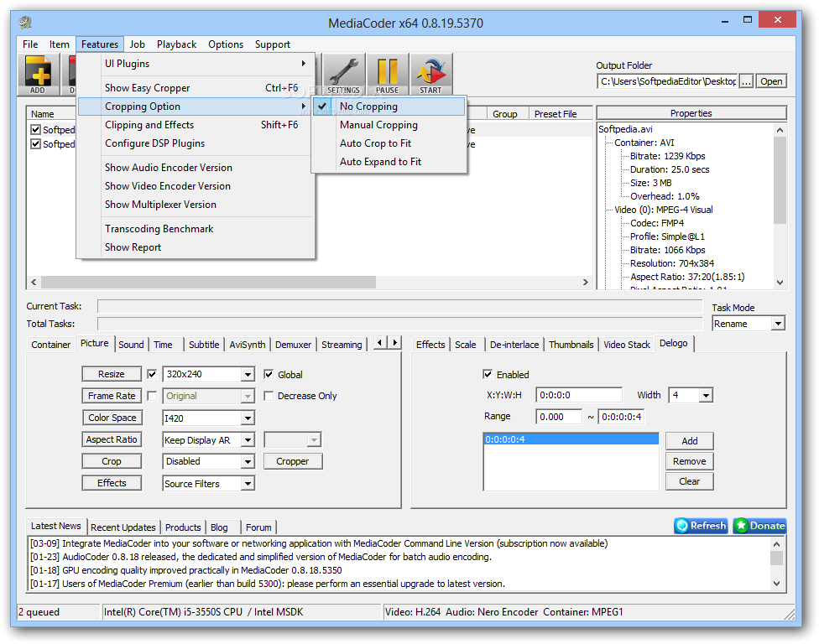This screenshot has width=819, height=644.
Task: Open the I420 color space dropdown
Action: 248,418
